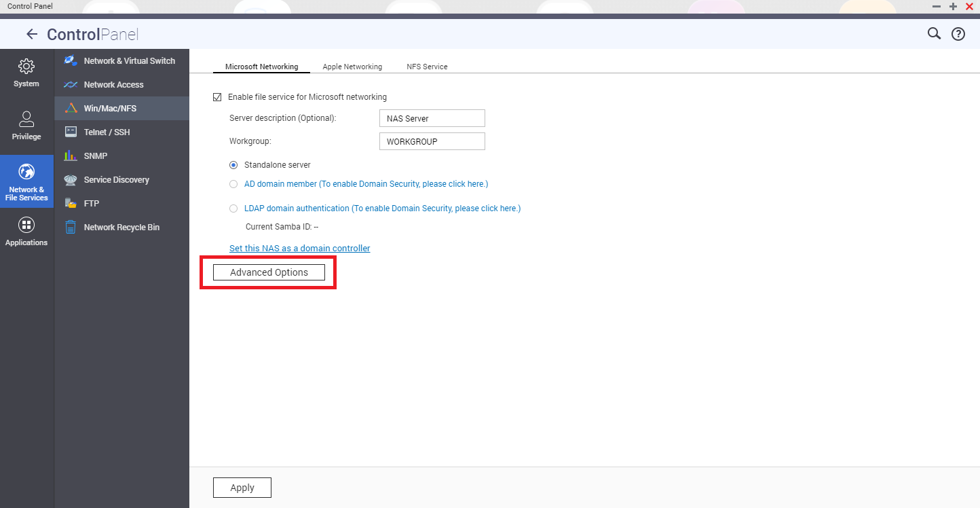Open the Network Recycle Bin entry
The image size is (980, 508).
[x=122, y=228]
